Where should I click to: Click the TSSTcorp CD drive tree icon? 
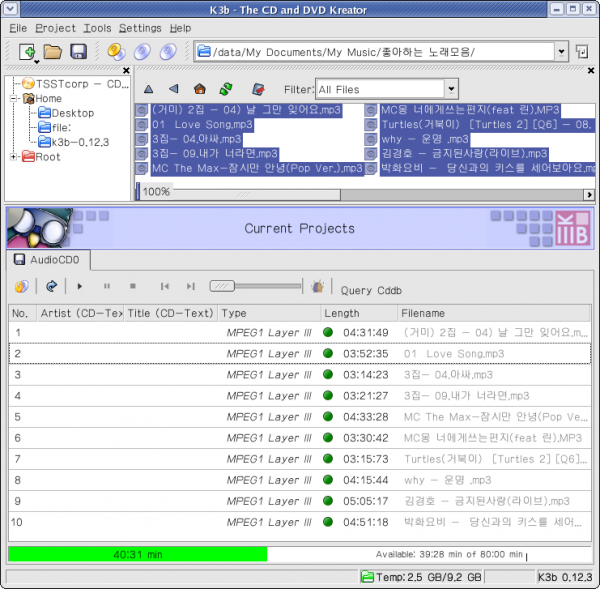pyautogui.click(x=28, y=83)
